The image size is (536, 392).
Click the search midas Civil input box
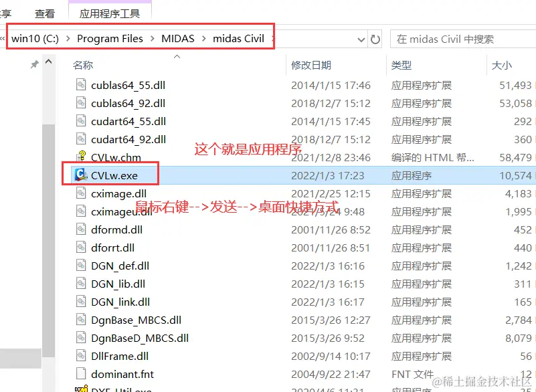(x=463, y=39)
